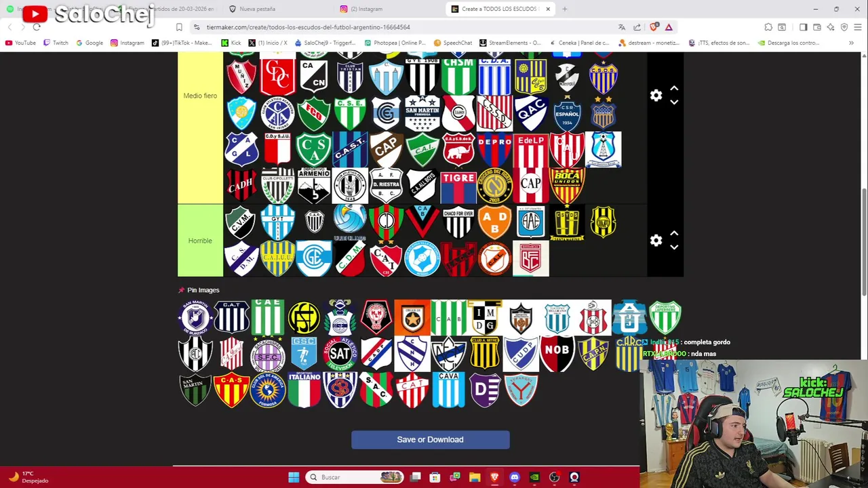
Task: Open a new browser tab
Action: pyautogui.click(x=564, y=9)
